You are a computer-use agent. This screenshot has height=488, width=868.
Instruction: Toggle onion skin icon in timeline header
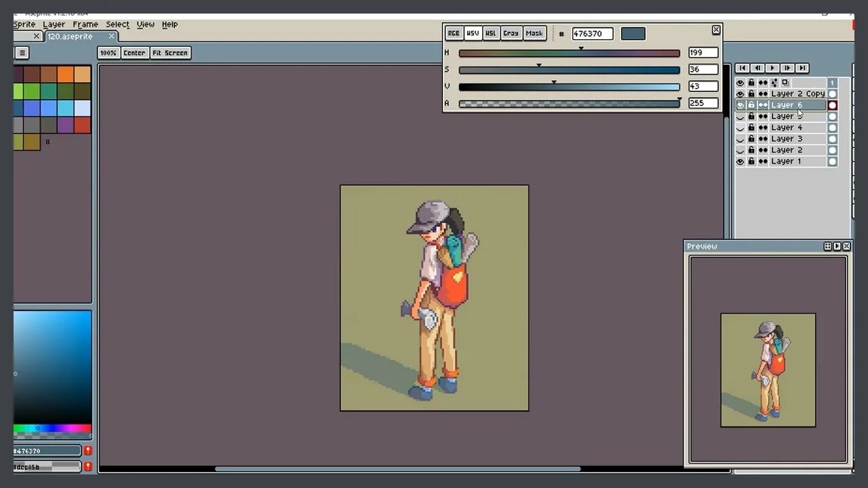click(x=785, y=83)
